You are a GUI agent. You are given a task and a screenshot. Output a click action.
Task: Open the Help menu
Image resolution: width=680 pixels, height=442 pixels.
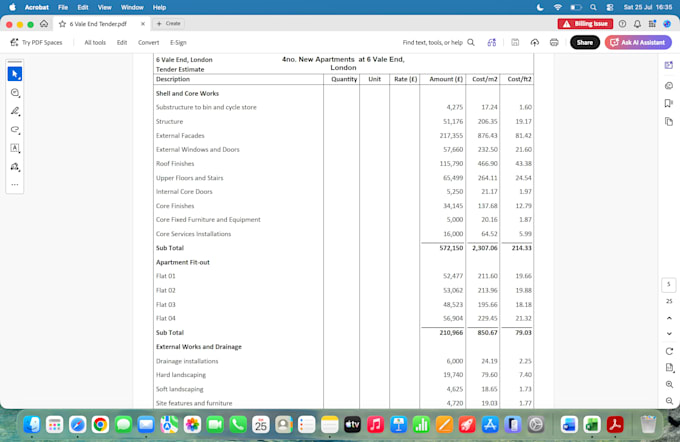click(159, 7)
